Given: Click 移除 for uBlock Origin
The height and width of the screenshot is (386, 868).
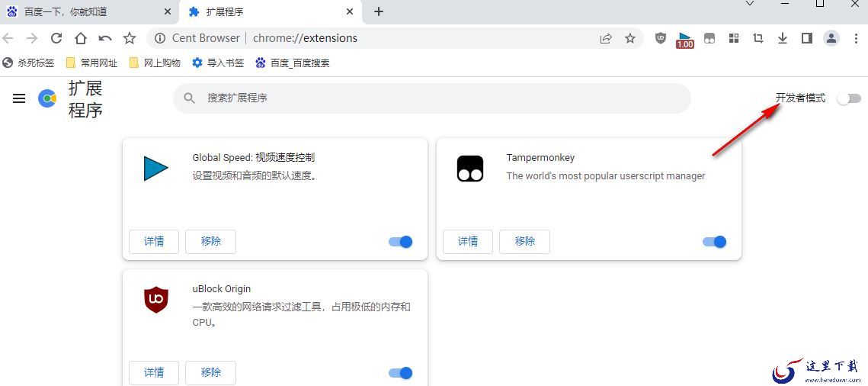Looking at the screenshot, I should [211, 373].
